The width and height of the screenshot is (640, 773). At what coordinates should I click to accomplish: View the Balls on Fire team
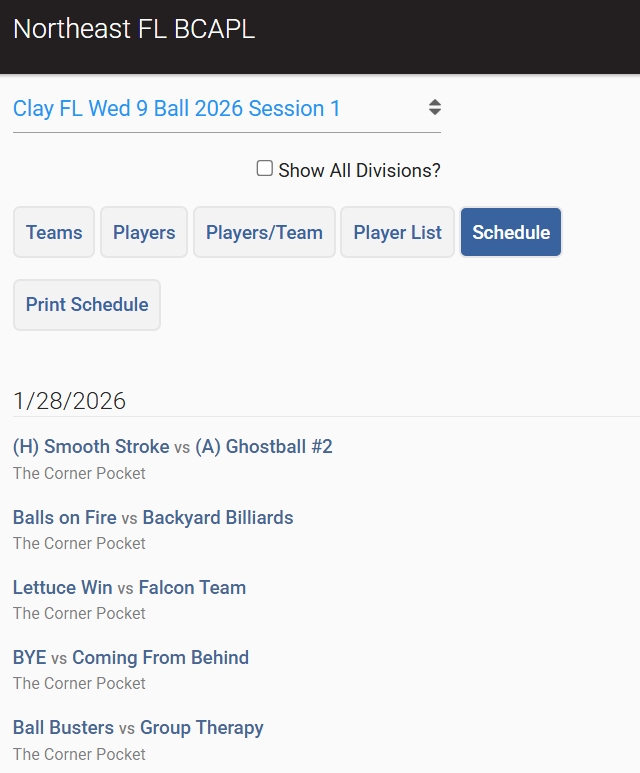click(65, 518)
